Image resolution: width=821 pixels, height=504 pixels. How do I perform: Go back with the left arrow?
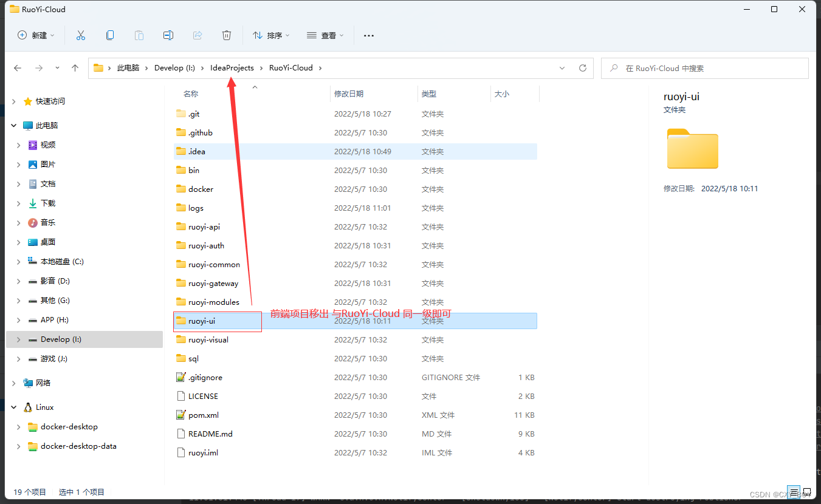18,68
